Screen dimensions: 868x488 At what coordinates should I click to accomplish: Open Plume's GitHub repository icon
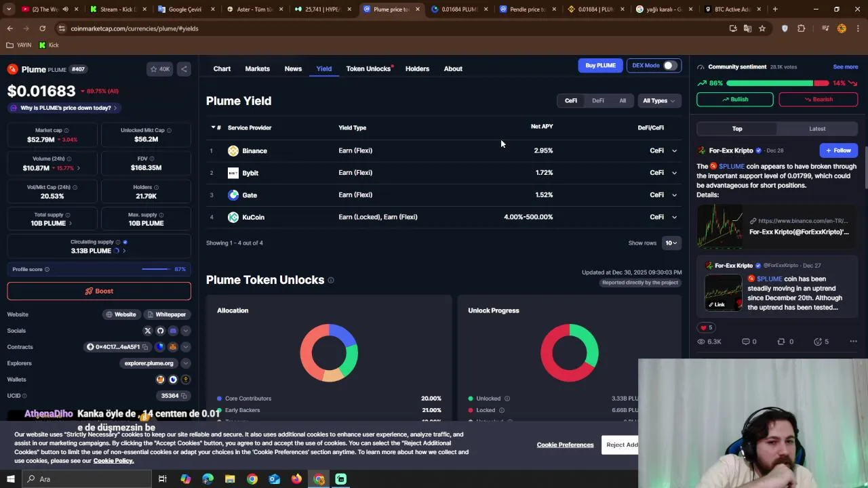(160, 331)
